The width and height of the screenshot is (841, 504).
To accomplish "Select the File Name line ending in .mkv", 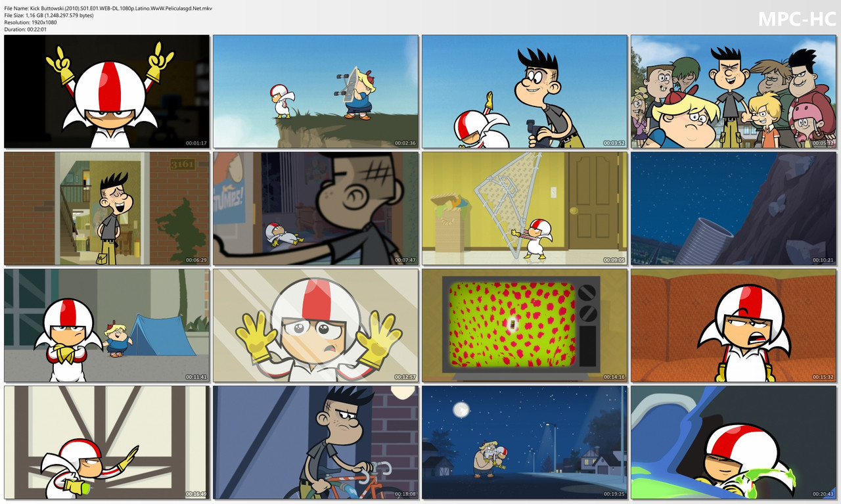I will click(x=108, y=8).
